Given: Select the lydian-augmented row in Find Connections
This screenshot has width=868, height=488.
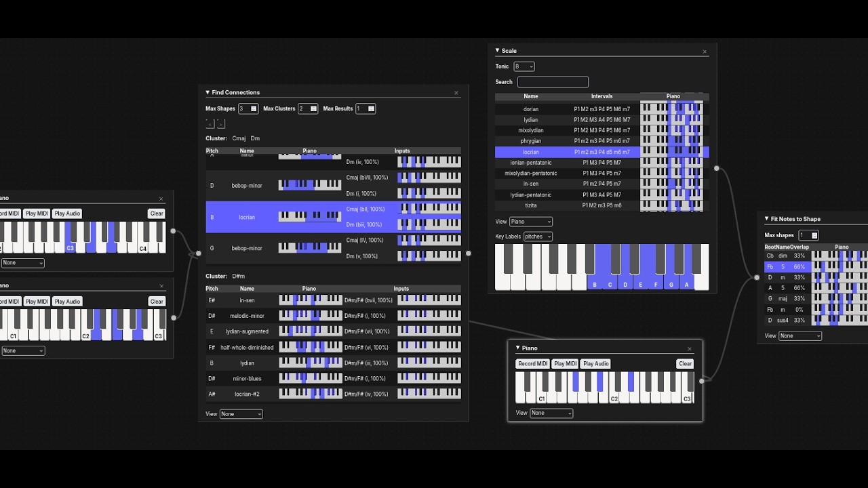Looking at the screenshot, I should click(x=334, y=331).
